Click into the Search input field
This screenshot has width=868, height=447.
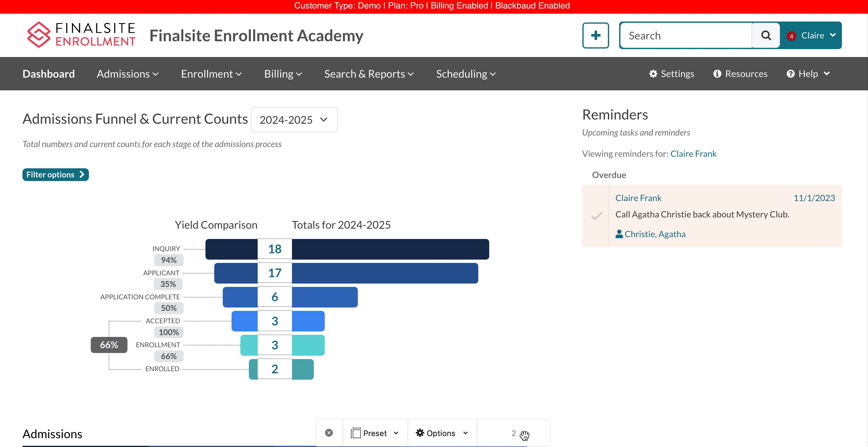[x=686, y=36]
